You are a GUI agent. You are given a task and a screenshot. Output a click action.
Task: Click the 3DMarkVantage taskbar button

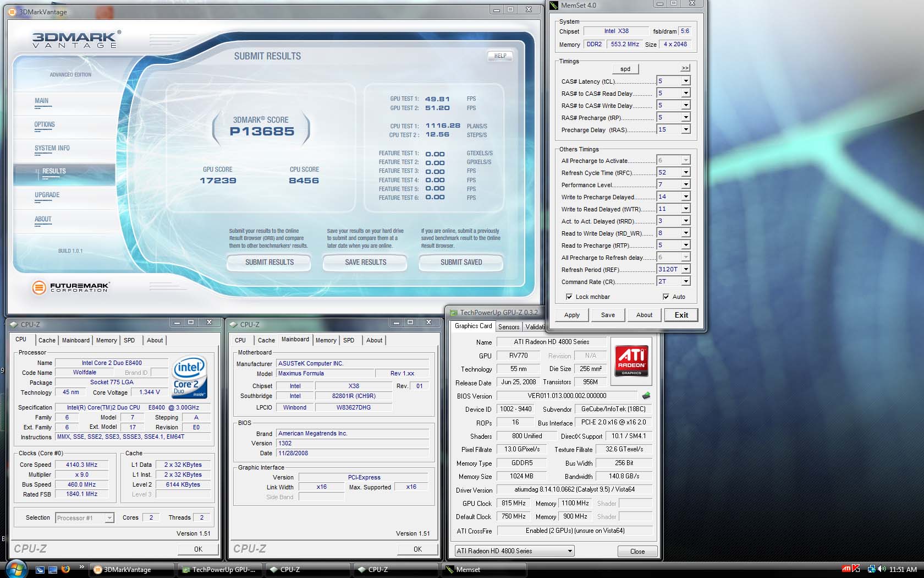click(x=133, y=570)
